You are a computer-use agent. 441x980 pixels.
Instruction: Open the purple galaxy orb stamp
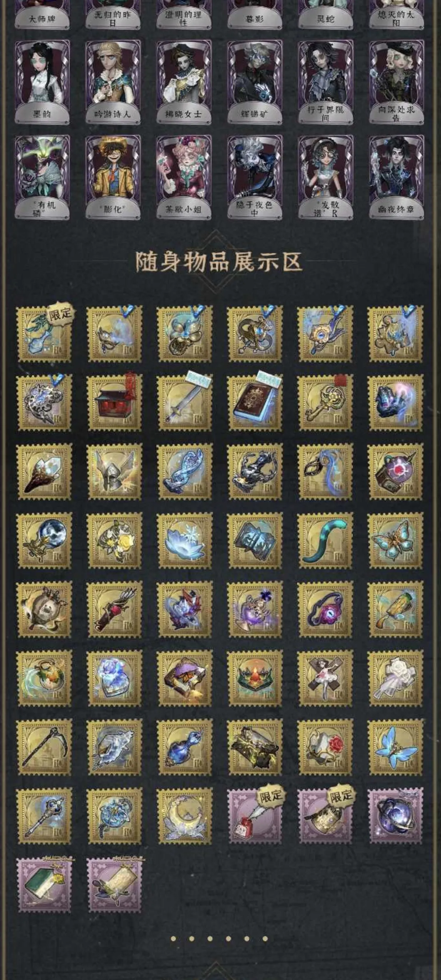tap(396, 816)
